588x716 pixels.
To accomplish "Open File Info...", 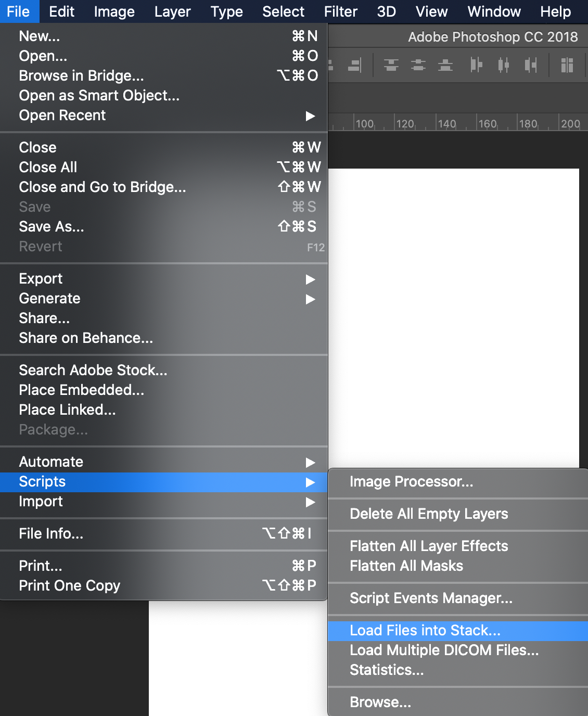I will [164, 533].
